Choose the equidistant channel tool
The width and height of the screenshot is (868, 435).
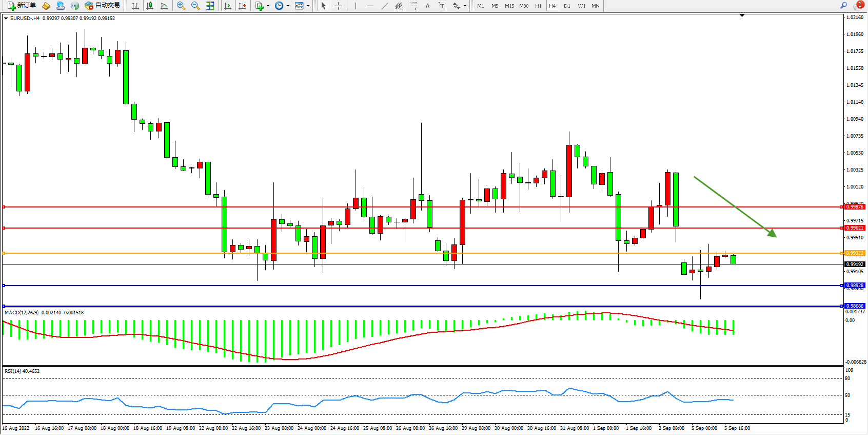click(x=399, y=6)
